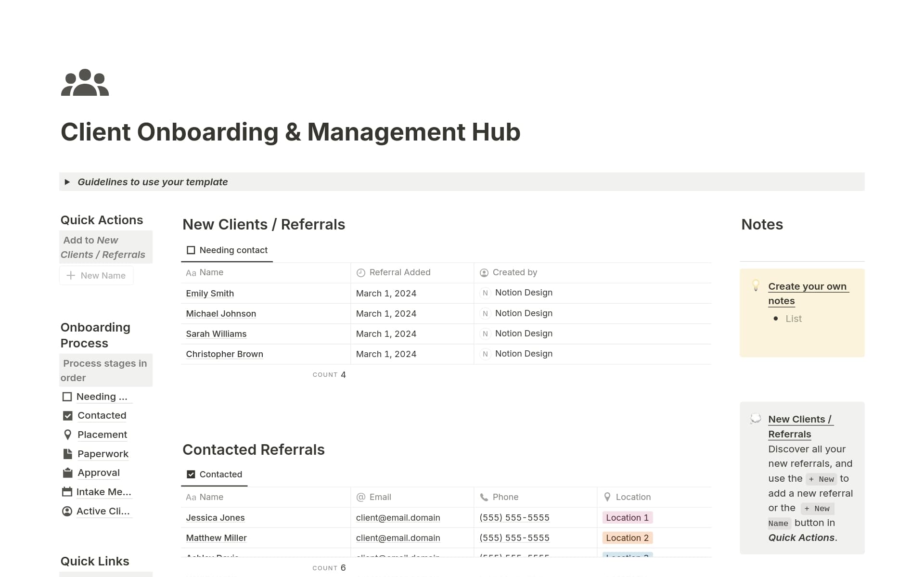The image size is (924, 577).
Task: Select the Placement pin icon in Onboarding Process
Action: point(67,434)
